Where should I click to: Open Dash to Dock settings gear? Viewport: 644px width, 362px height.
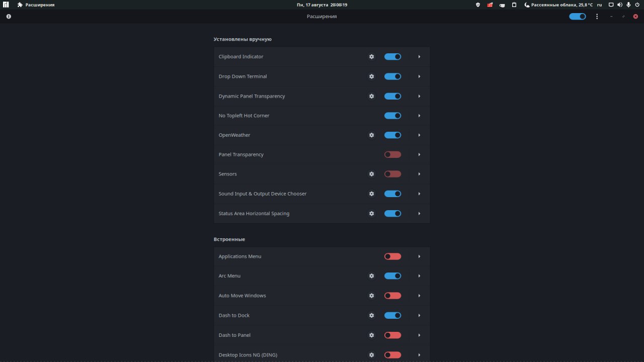tap(371, 316)
